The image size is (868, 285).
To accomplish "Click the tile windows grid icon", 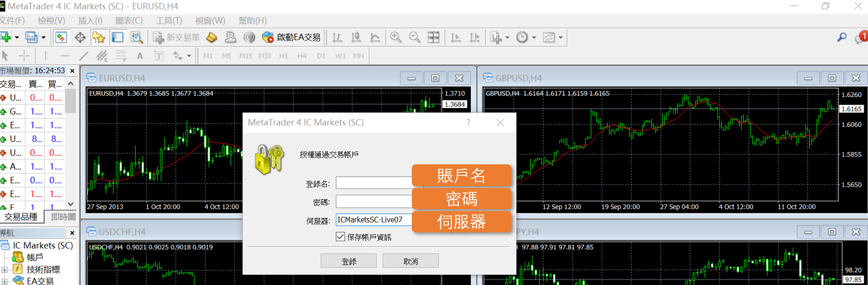I will (434, 37).
